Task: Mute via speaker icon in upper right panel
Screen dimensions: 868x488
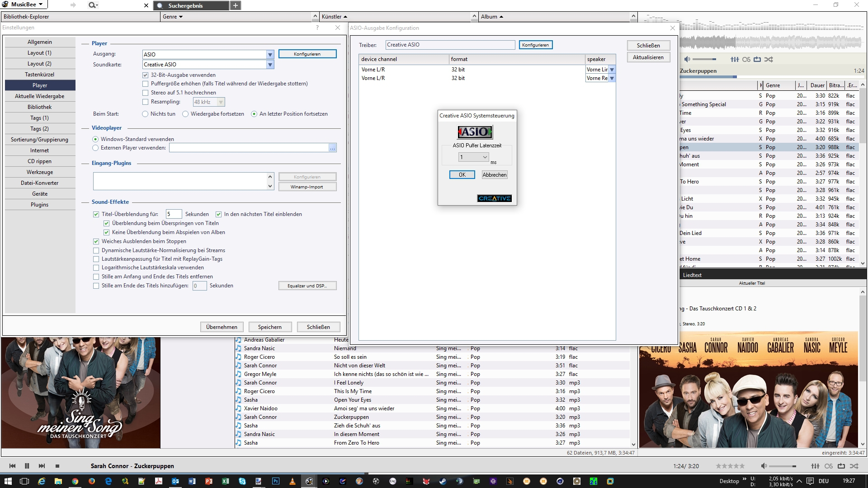Action: (687, 59)
